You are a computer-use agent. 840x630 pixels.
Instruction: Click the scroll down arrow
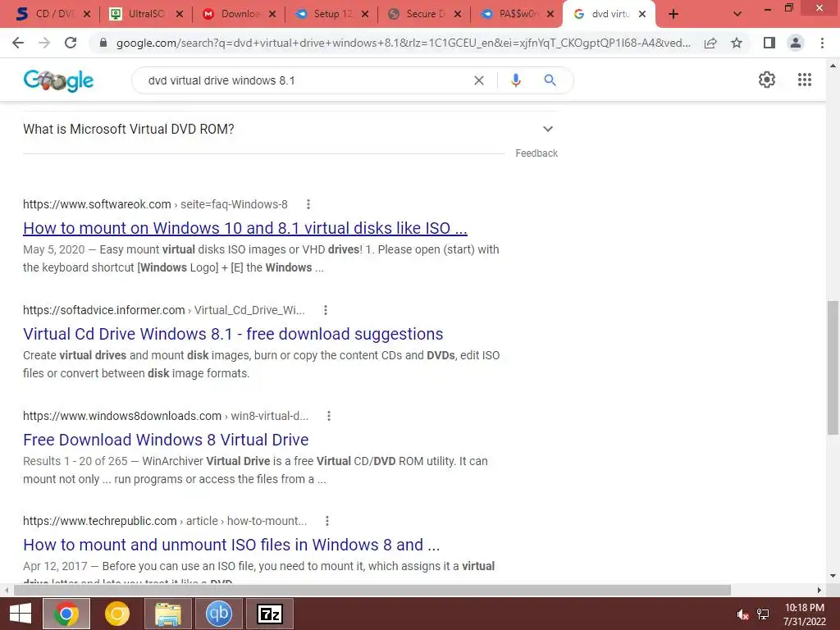coord(833,576)
